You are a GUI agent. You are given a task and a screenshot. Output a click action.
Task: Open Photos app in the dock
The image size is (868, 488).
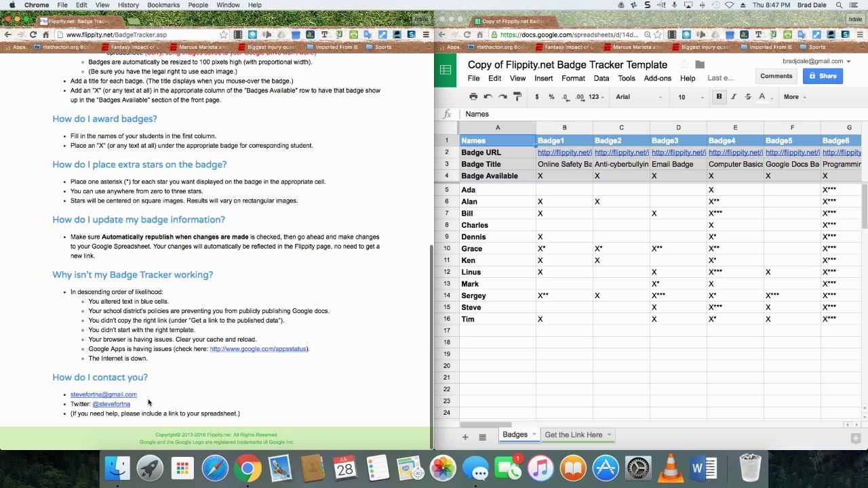(443, 468)
